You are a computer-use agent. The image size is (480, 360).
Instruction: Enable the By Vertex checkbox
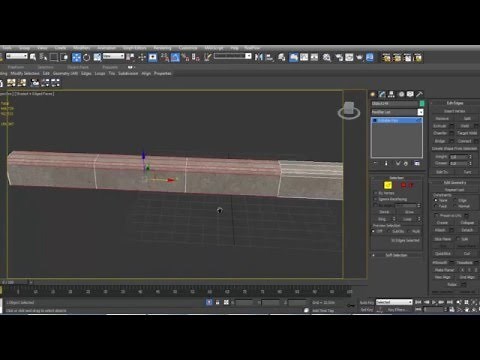pos(375,193)
